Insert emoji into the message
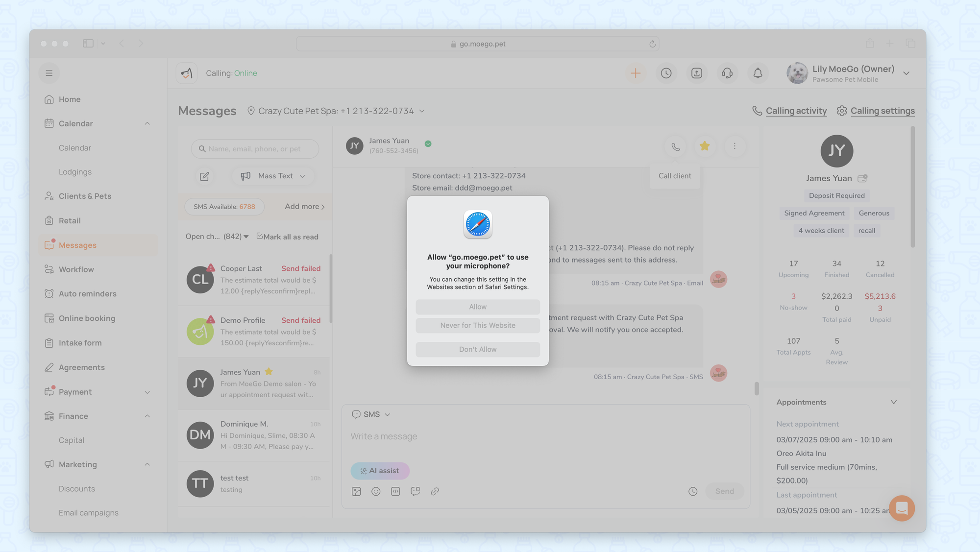The height and width of the screenshot is (552, 980). click(376, 491)
